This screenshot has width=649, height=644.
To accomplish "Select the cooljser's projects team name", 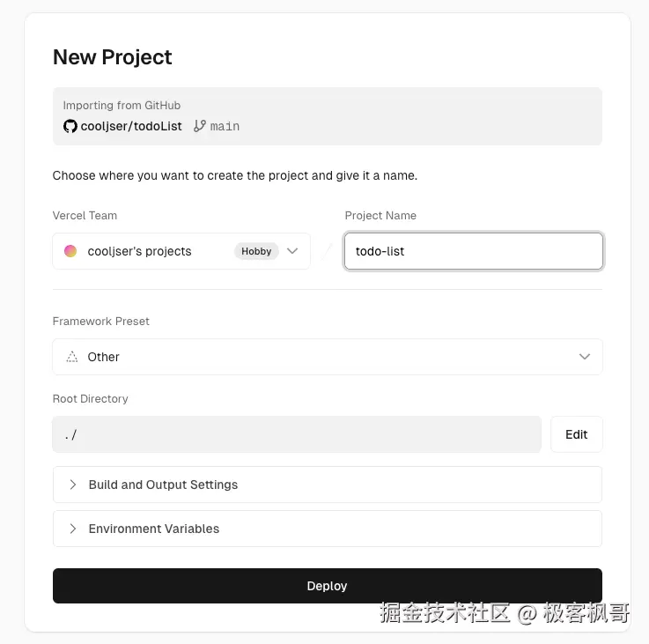I will point(139,251).
